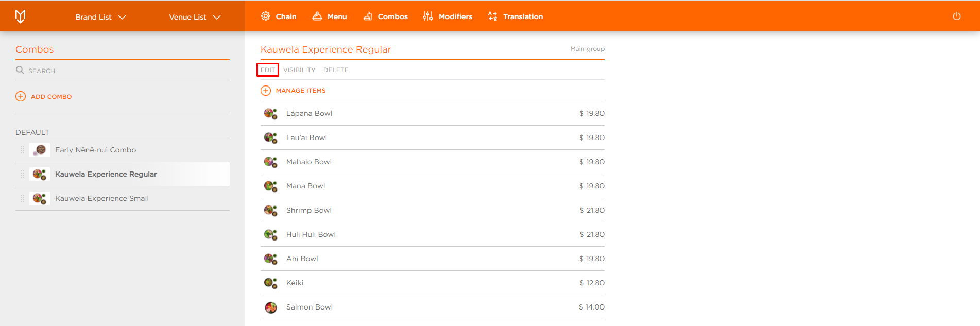Viewport: 980px width, 326px height.
Task: Click the Shrimp Bowl item name
Action: (309, 210)
